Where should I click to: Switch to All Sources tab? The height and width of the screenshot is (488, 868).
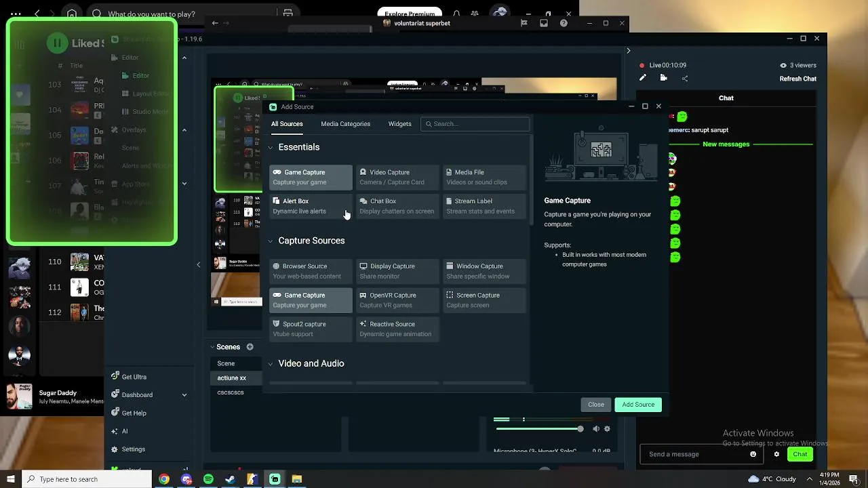[x=287, y=124]
